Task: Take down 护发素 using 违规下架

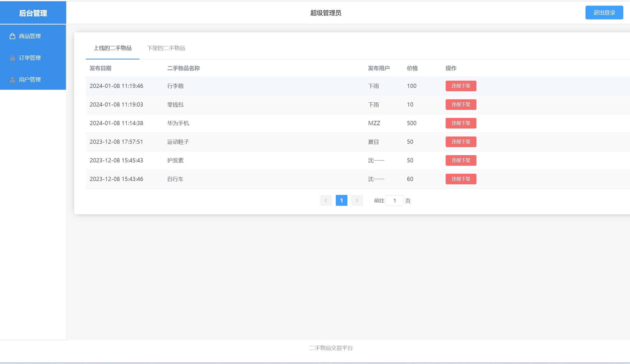Action: point(461,160)
